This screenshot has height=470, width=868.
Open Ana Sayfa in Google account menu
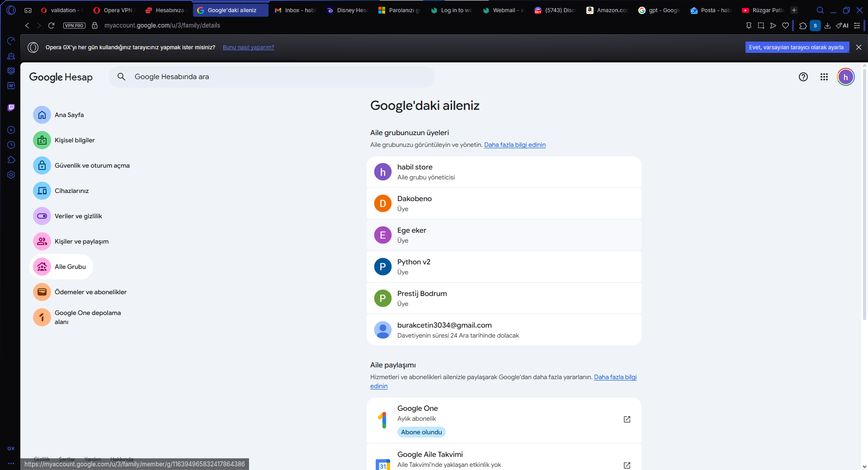[x=58, y=115]
